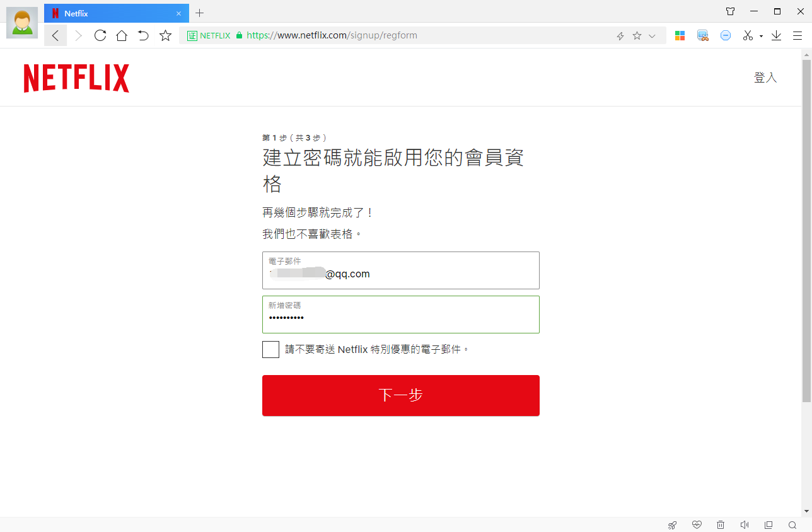Click the 新增密碼 password field
Viewport: 812px width, 532px height.
point(401,315)
